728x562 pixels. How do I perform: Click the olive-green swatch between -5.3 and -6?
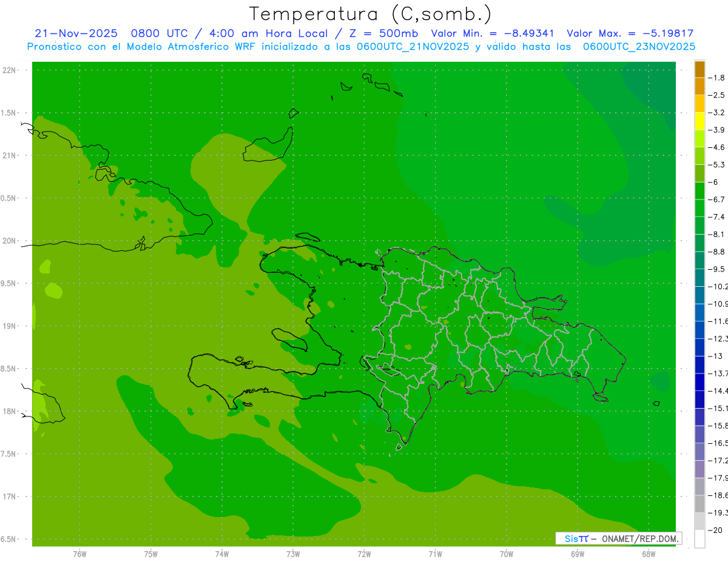[x=699, y=173]
